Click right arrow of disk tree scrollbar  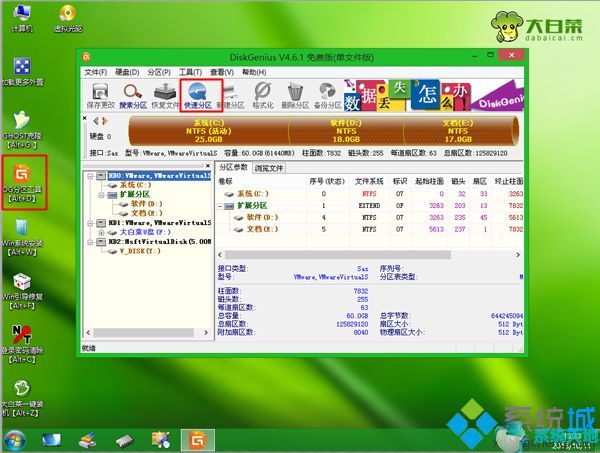tap(205, 333)
